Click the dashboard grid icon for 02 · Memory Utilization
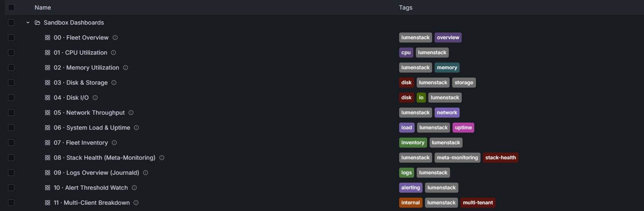644x211 pixels. pyautogui.click(x=48, y=68)
